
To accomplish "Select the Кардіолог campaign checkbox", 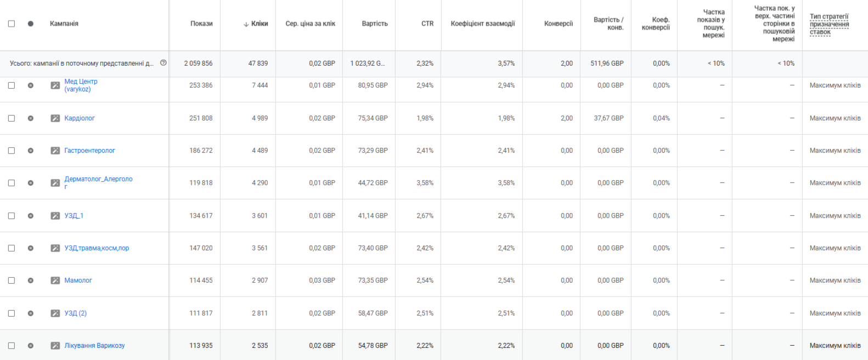I will (12, 118).
